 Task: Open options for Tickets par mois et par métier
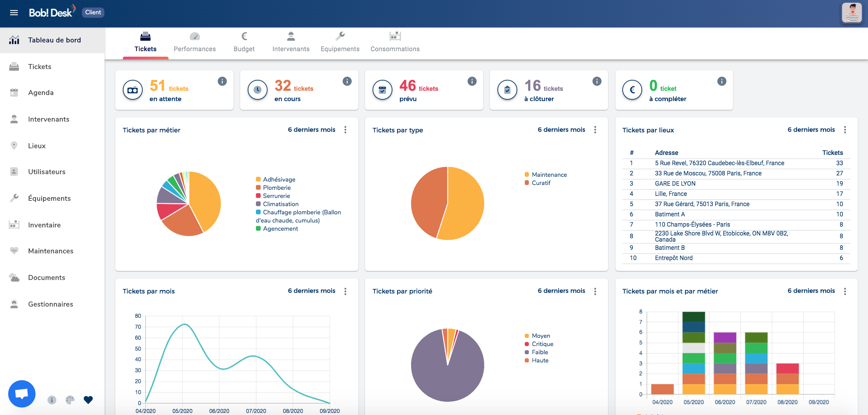pyautogui.click(x=845, y=291)
